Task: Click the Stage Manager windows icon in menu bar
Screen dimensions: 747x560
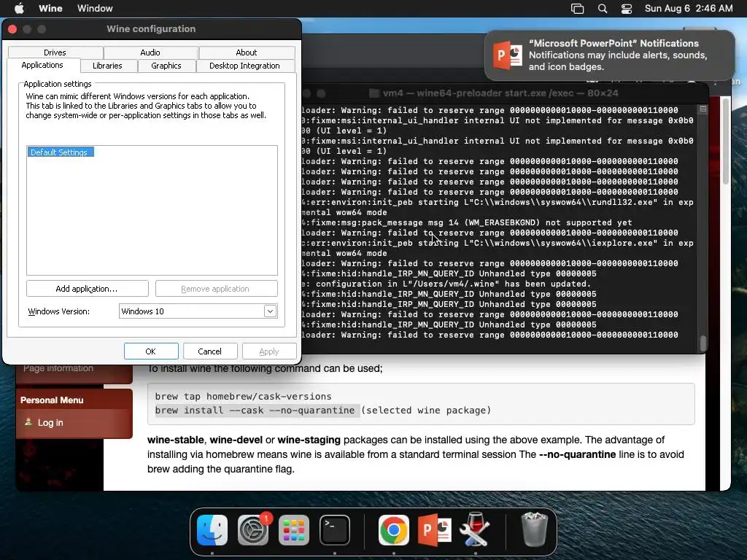Action: point(578,8)
